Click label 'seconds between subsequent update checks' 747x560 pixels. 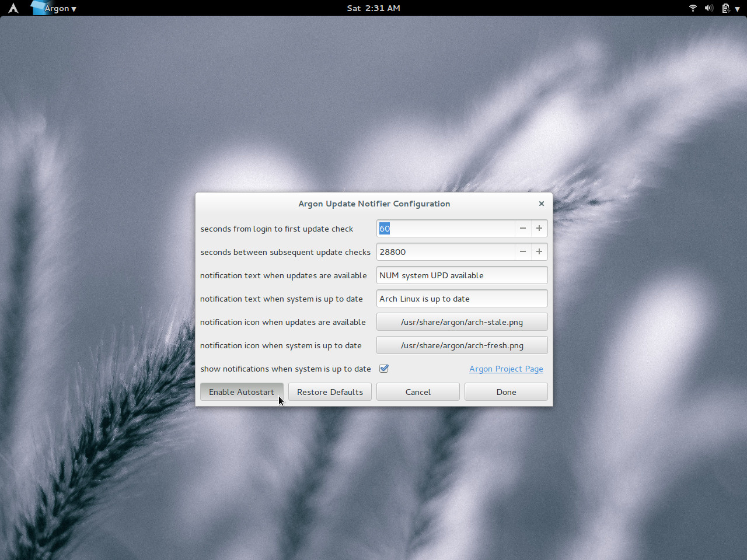[285, 252]
